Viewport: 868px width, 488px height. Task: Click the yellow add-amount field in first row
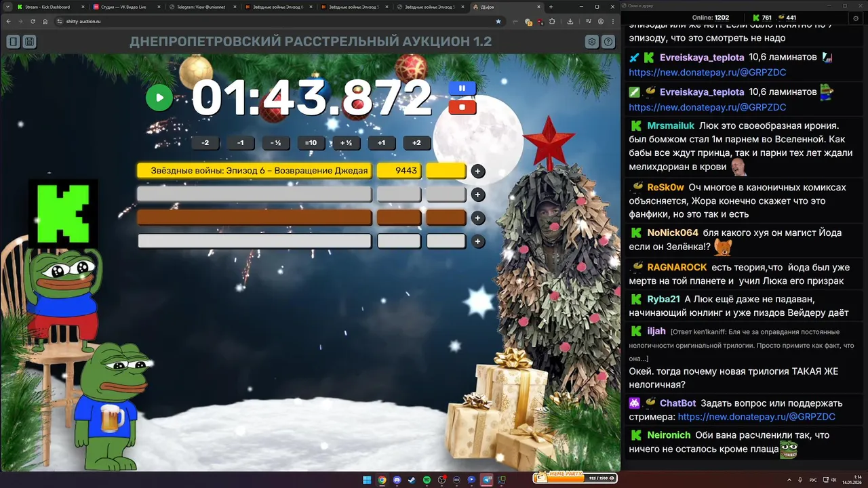coord(446,171)
